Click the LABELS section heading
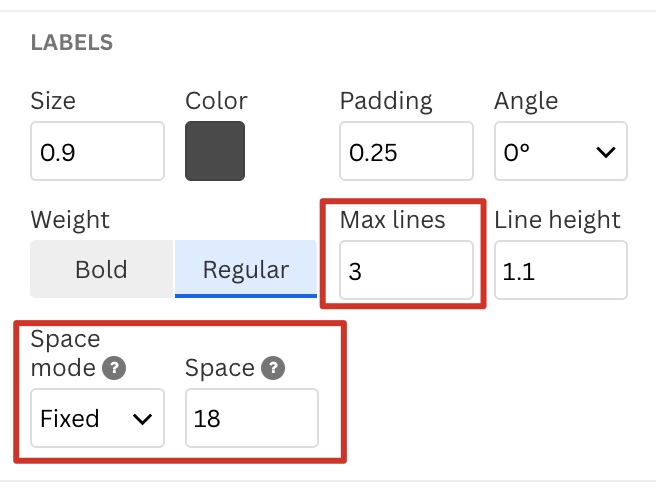656x490 pixels. click(72, 42)
